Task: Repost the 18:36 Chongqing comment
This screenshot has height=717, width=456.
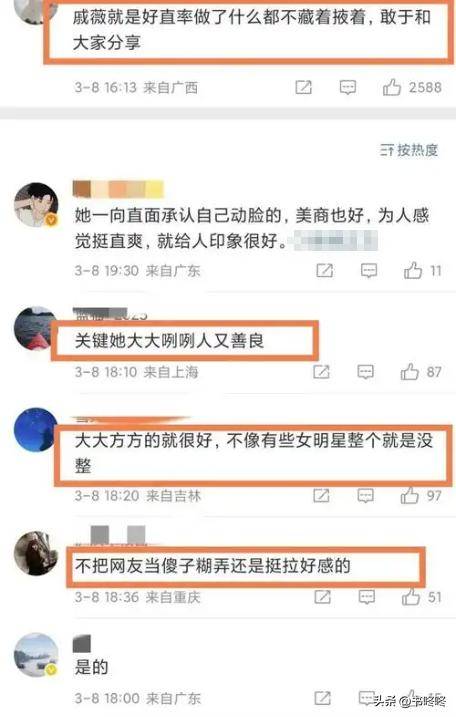Action: tap(322, 596)
